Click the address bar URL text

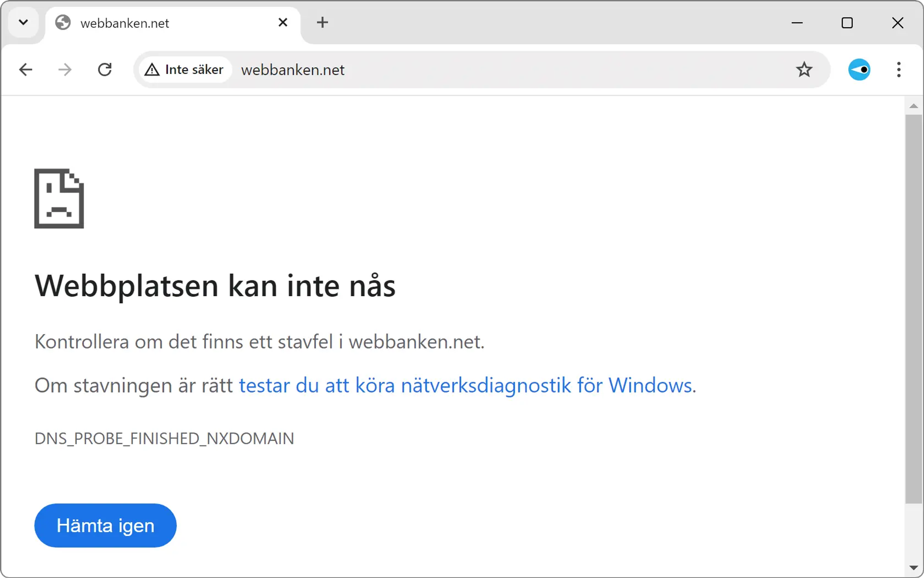click(293, 70)
